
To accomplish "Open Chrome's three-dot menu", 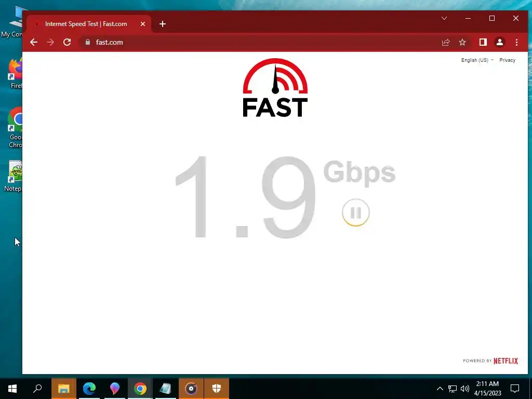I will point(516,42).
